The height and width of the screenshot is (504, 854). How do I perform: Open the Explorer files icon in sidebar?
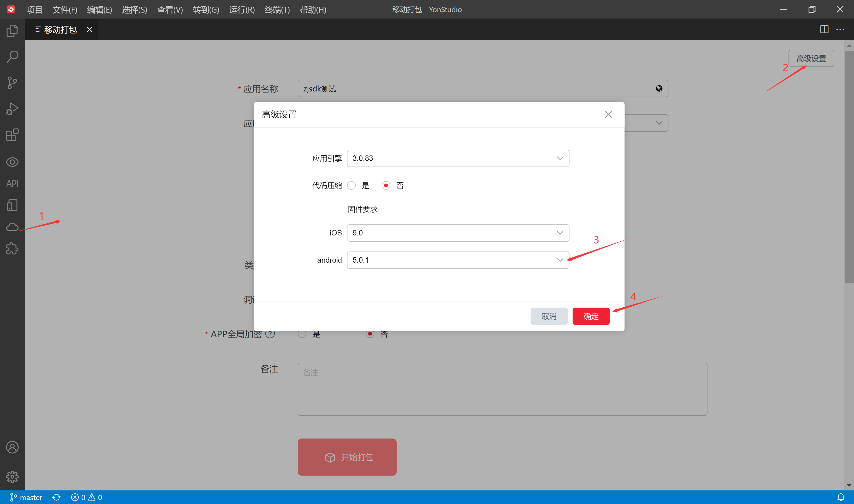[x=12, y=31]
